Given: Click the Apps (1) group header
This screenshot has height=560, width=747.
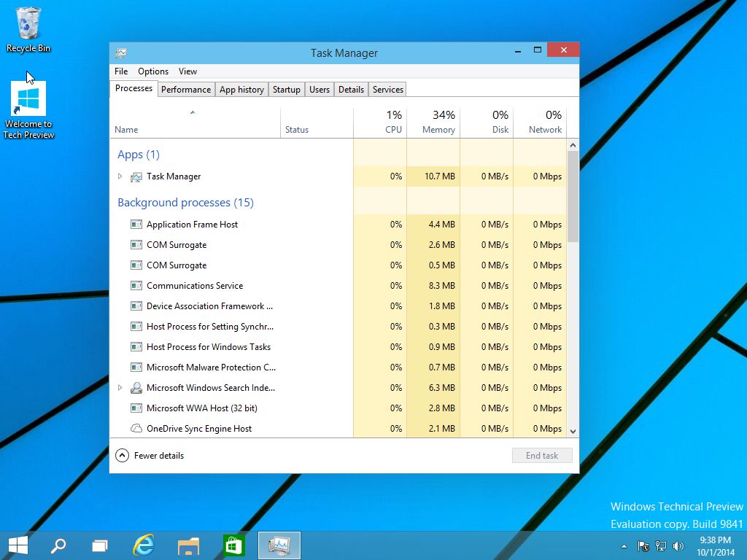Looking at the screenshot, I should (x=139, y=155).
